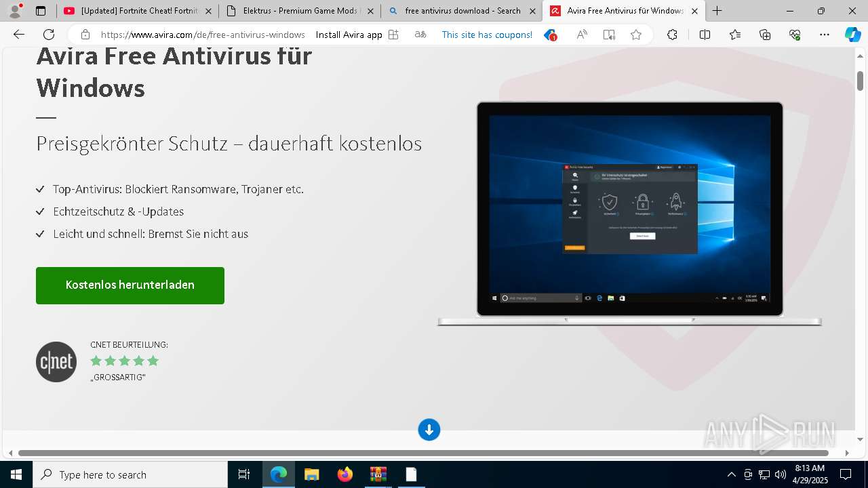Open the network status tray icon

[764, 474]
